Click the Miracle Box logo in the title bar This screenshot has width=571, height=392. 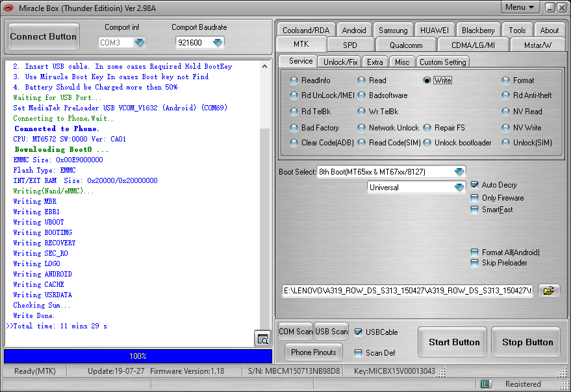coord(8,8)
